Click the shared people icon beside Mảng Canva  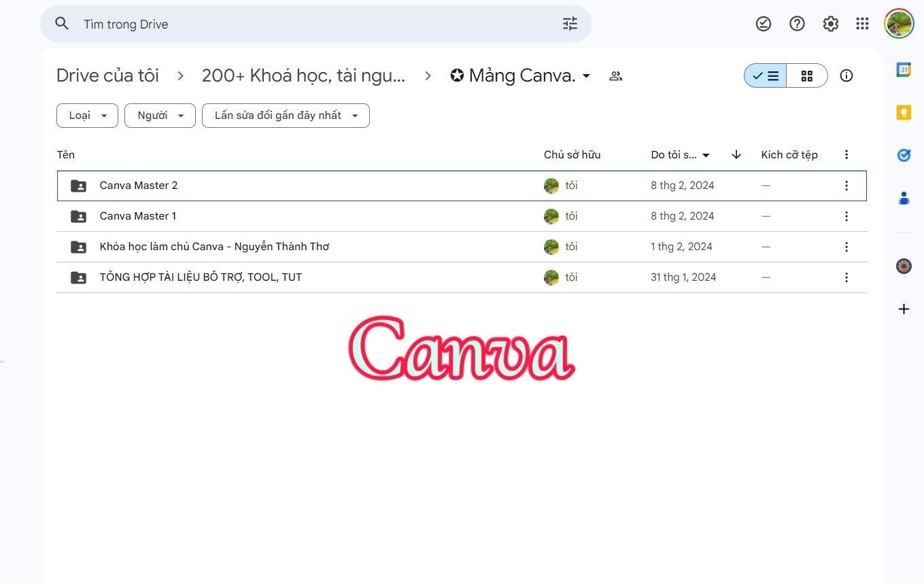click(x=615, y=75)
